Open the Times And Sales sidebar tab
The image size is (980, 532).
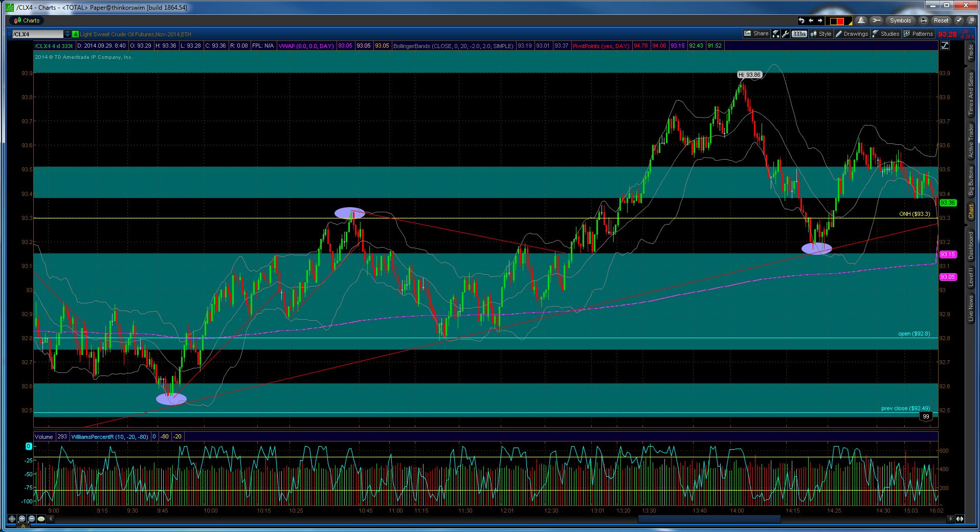[971, 94]
